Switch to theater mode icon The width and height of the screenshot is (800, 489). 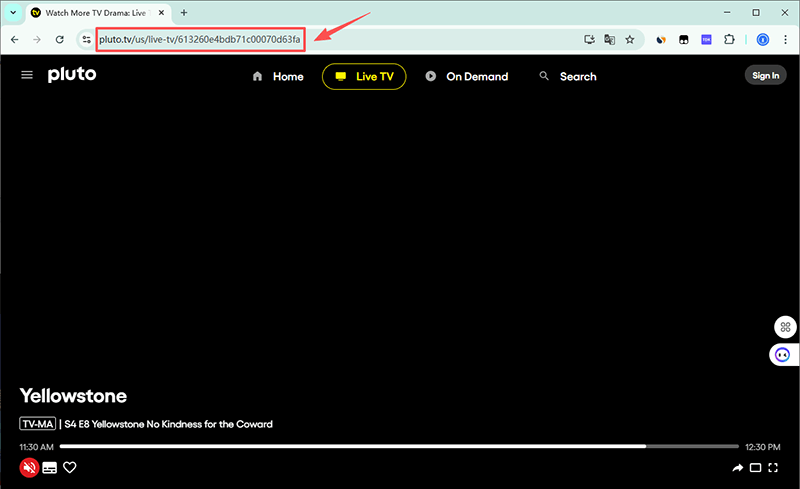[x=756, y=468]
